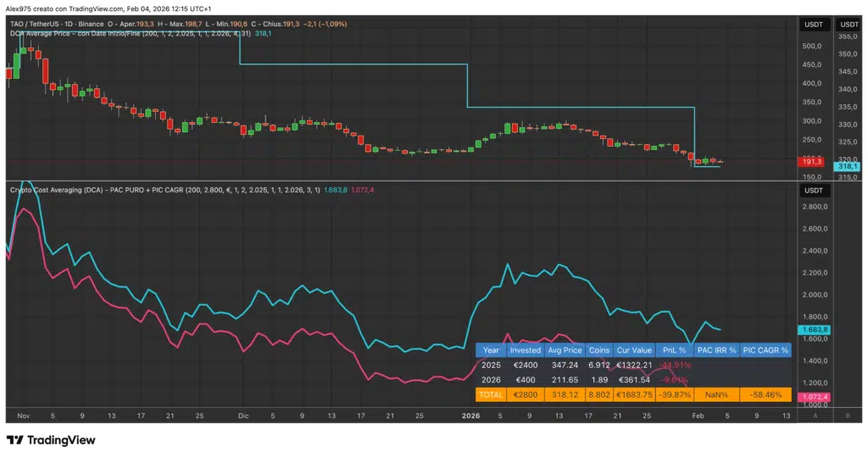The width and height of the screenshot is (868, 457).
Task: Click the PnL % column header
Action: tap(675, 349)
